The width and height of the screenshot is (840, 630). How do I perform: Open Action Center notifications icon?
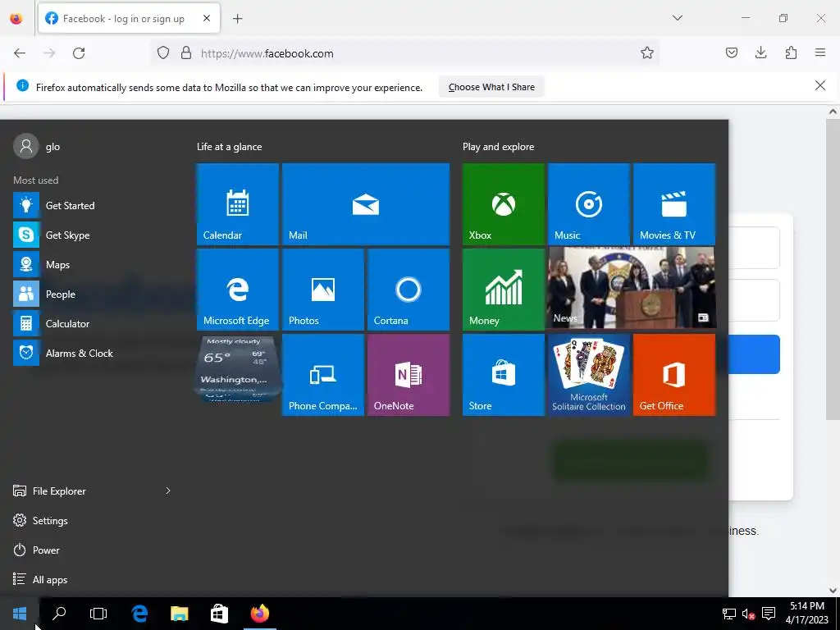769,614
